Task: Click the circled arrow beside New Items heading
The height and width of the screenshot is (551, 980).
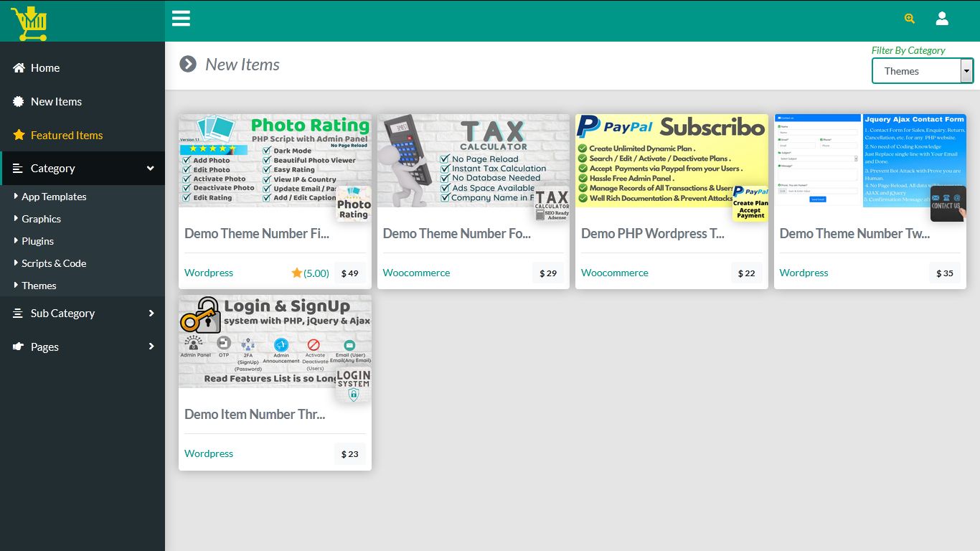Action: click(188, 65)
